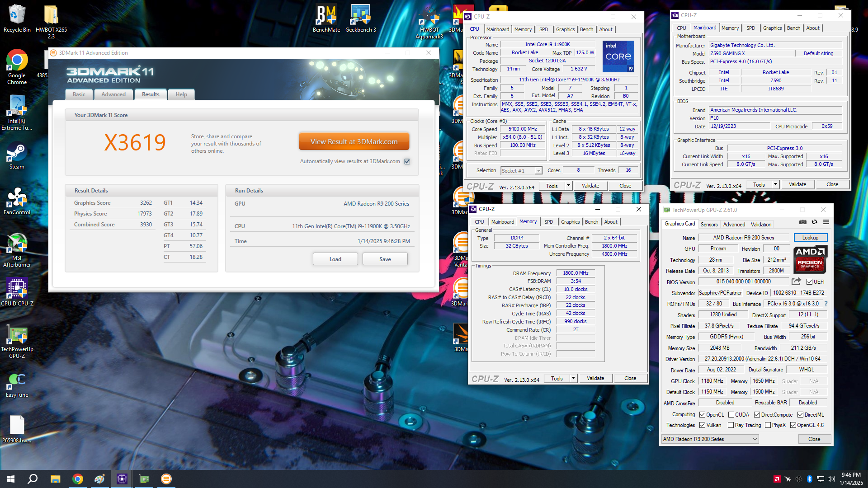The width and height of the screenshot is (868, 488).
Task: Open the GPU selection dropdown in GPU-Z
Action: 710,439
